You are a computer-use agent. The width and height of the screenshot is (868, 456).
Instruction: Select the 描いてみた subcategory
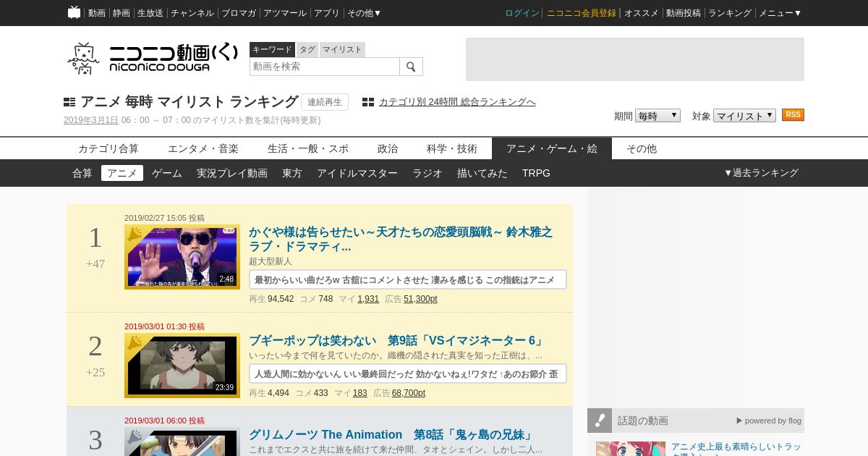482,173
